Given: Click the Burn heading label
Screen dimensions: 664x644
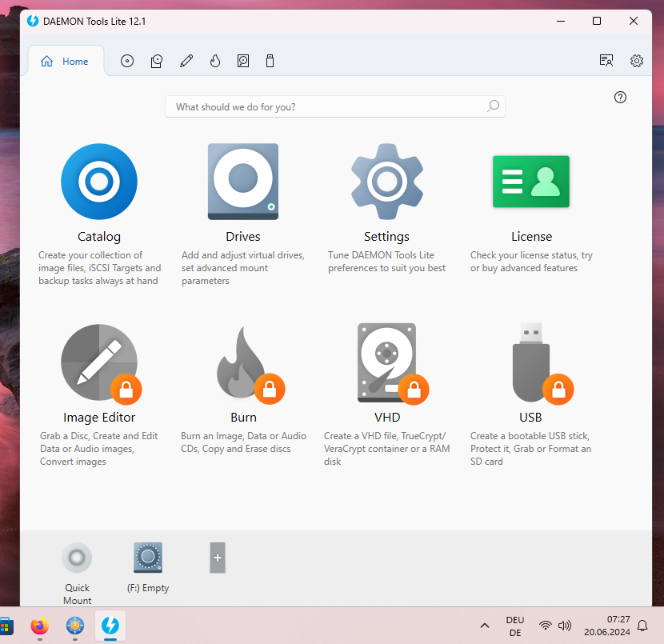Looking at the screenshot, I should tap(243, 418).
